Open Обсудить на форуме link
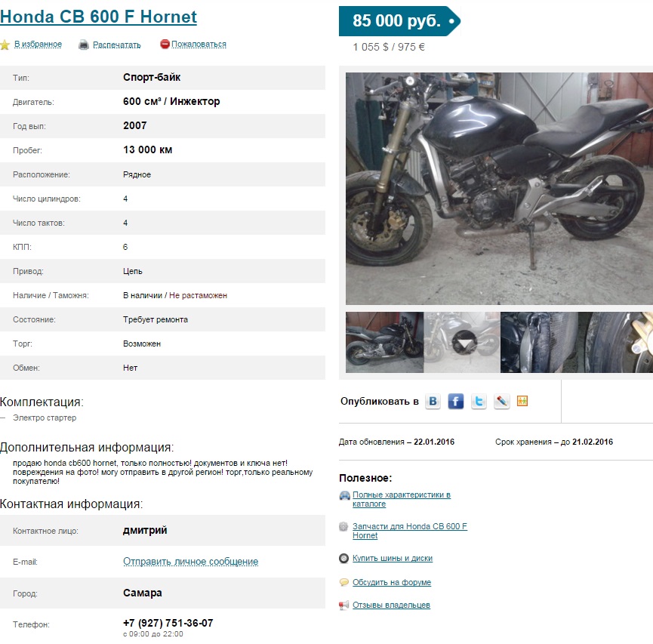 (392, 582)
